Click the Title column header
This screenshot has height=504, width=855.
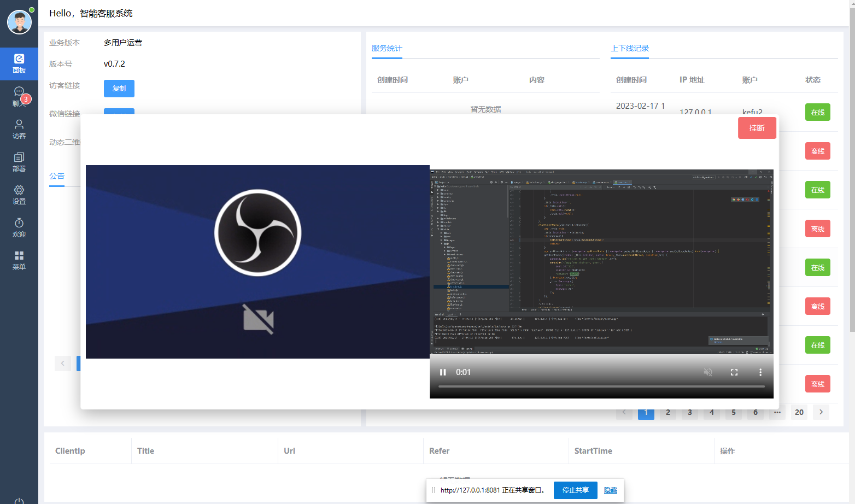tap(145, 451)
